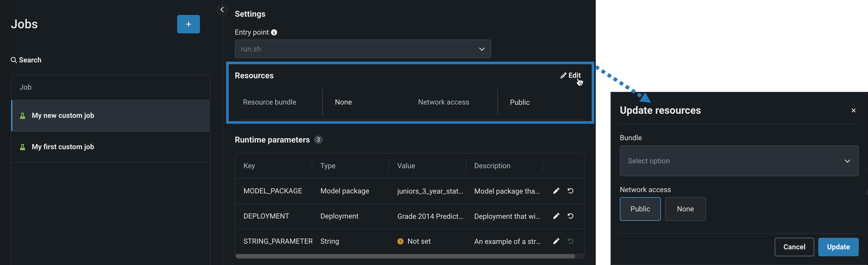
Task: Edit the STRING_PARAMETER with pencil icon
Action: point(556,241)
